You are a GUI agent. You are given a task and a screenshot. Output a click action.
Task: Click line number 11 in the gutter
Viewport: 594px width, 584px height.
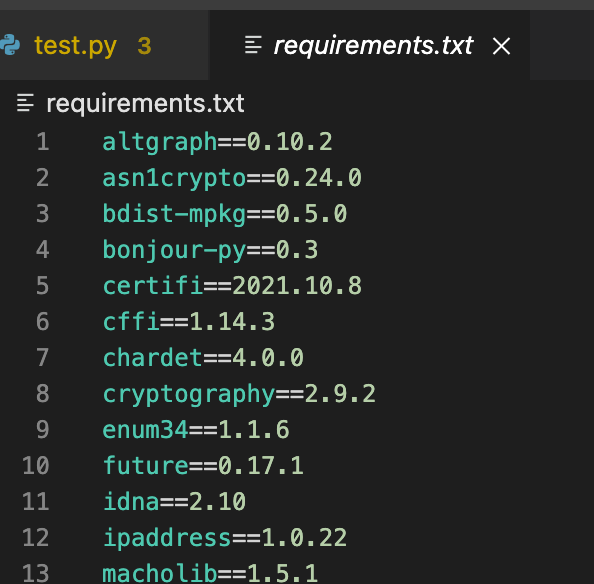[36, 501]
